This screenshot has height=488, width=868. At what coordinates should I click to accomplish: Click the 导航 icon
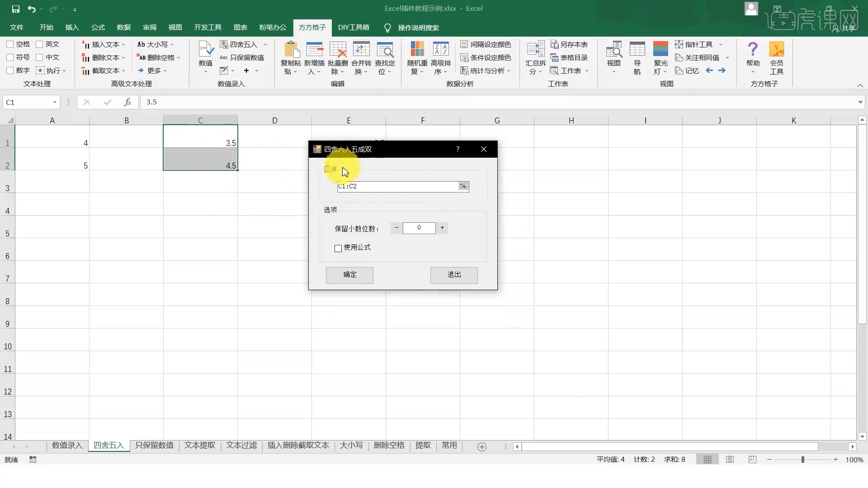point(637,49)
